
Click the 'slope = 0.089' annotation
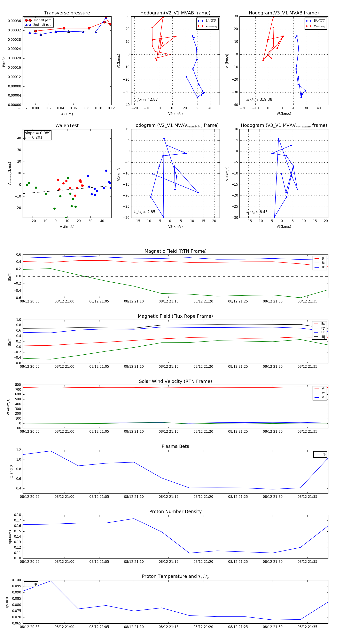pyautogui.click(x=37, y=133)
